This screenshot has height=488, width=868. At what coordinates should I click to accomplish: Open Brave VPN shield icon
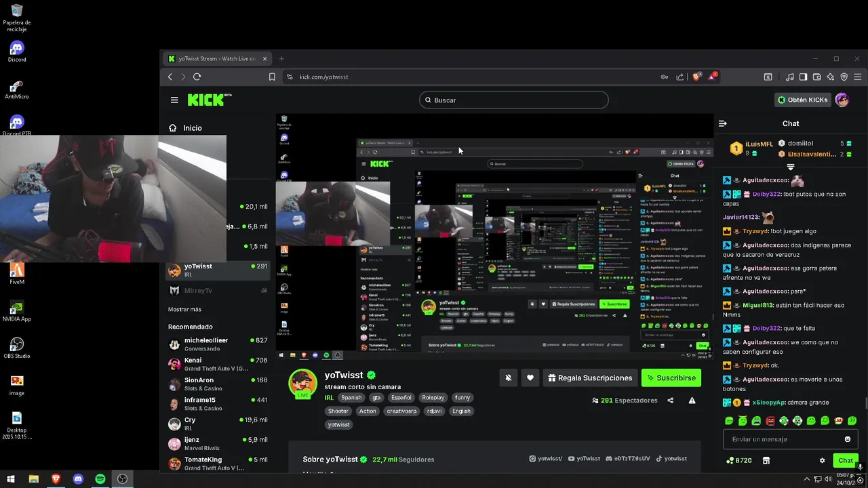coord(844,77)
